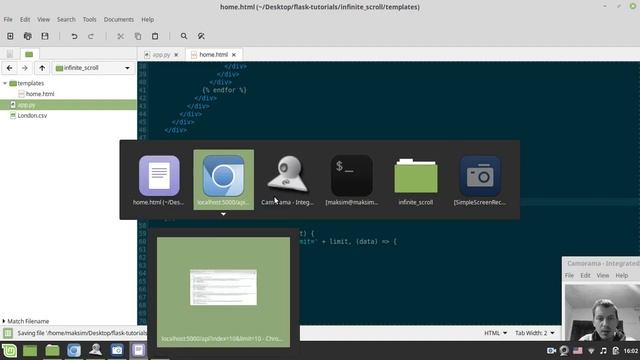This screenshot has height=360, width=640.
Task: Save the current file toolbar icon
Action: pos(45,36)
